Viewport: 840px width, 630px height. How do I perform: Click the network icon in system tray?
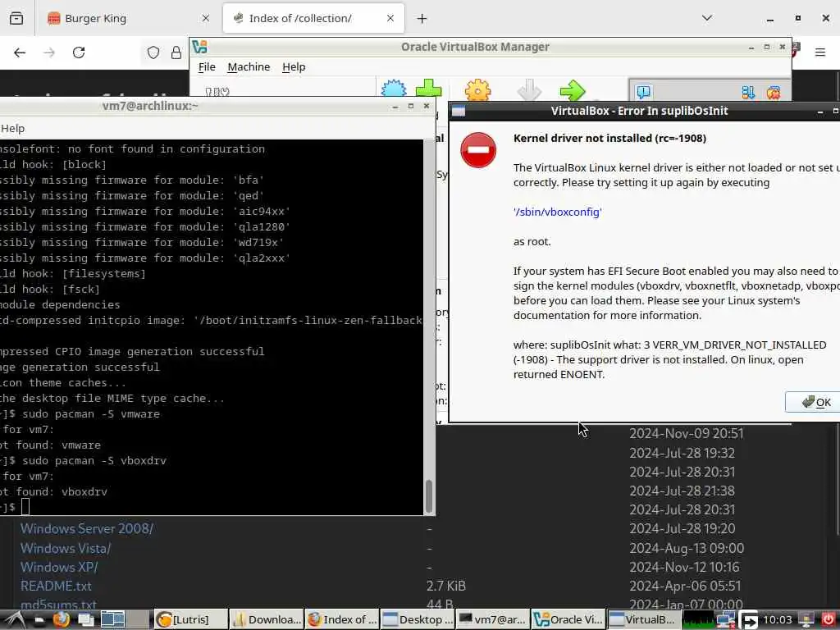726,620
